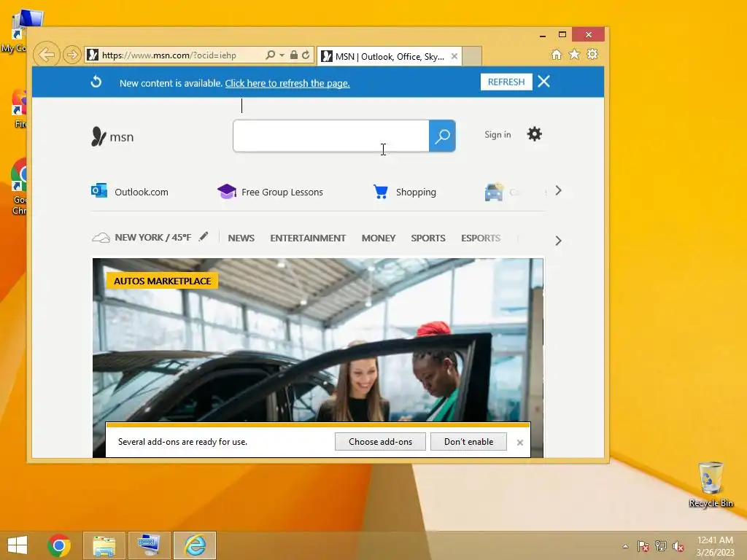The height and width of the screenshot is (560, 747).
Task: Open Action Center flag icon
Action: (643, 546)
